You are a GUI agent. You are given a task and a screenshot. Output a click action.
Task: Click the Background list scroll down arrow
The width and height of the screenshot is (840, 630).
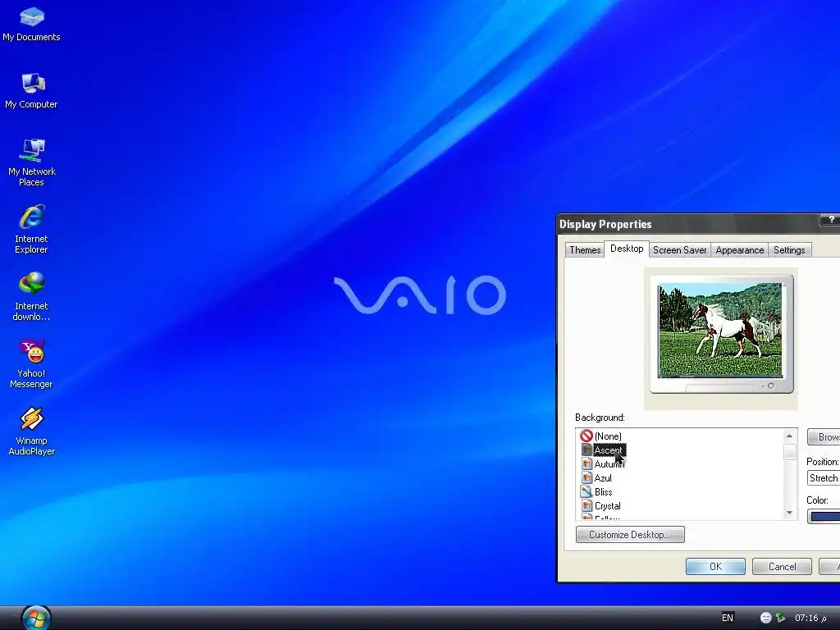coord(789,513)
